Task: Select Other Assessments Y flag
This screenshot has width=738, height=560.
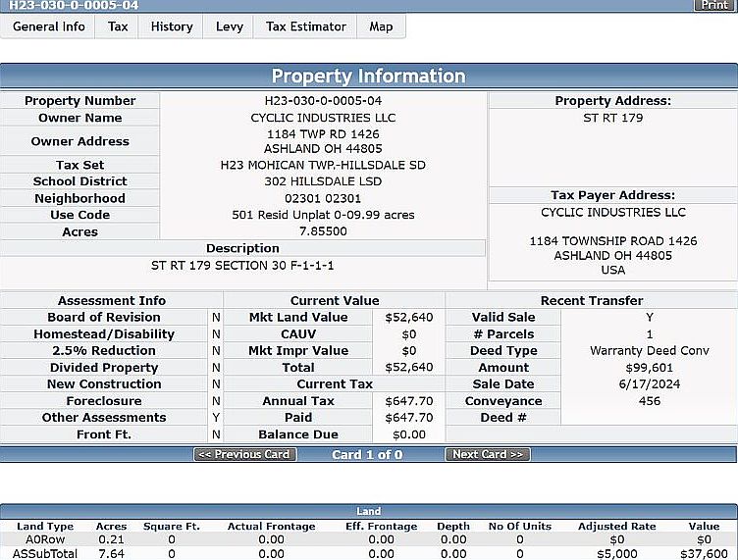Action: pyautogui.click(x=216, y=418)
